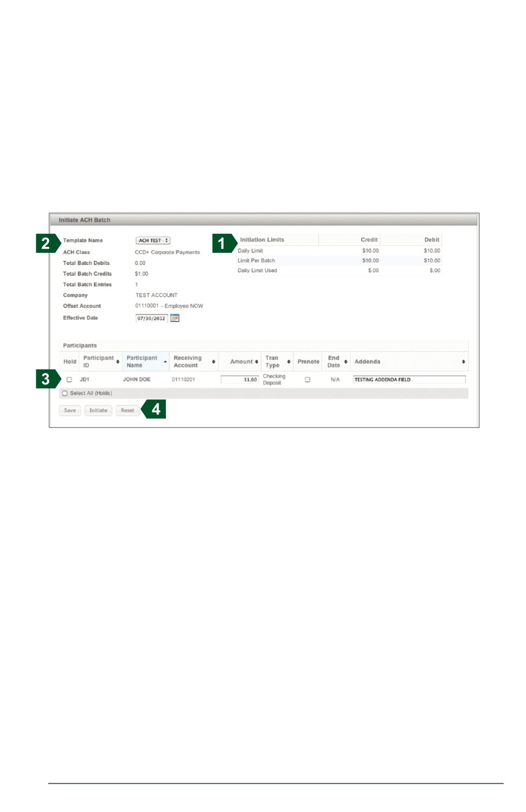
Task: Sort by the Participant ID column
Action: [x=101, y=362]
